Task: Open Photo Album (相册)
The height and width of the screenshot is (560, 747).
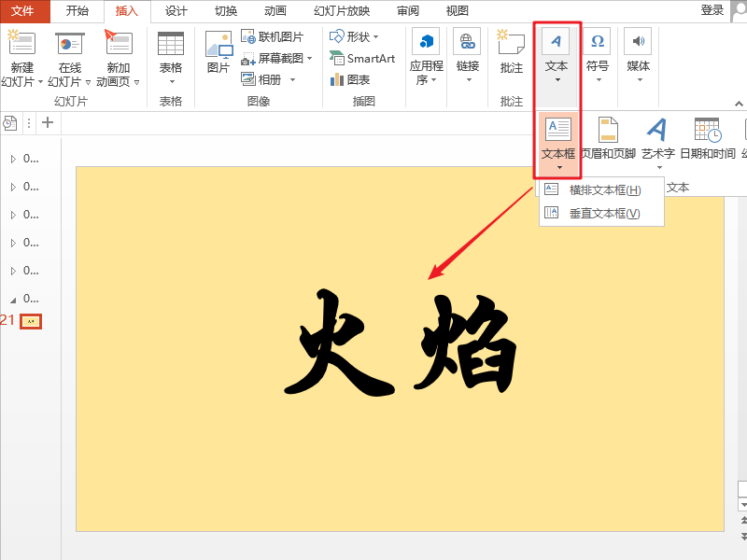Action: [x=261, y=79]
